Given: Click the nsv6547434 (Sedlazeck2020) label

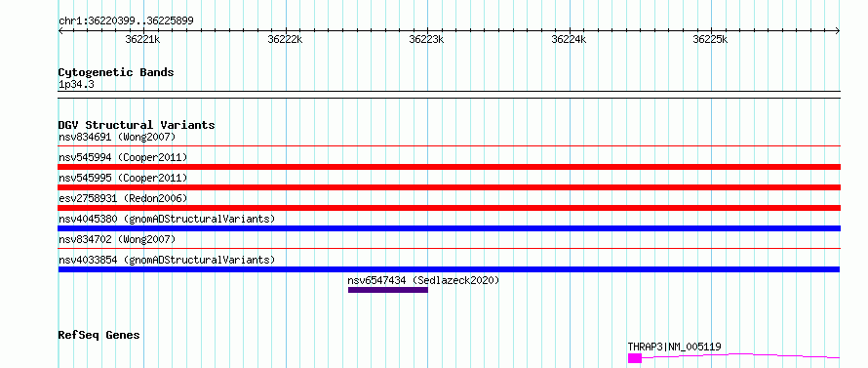Looking at the screenshot, I should (x=423, y=280).
